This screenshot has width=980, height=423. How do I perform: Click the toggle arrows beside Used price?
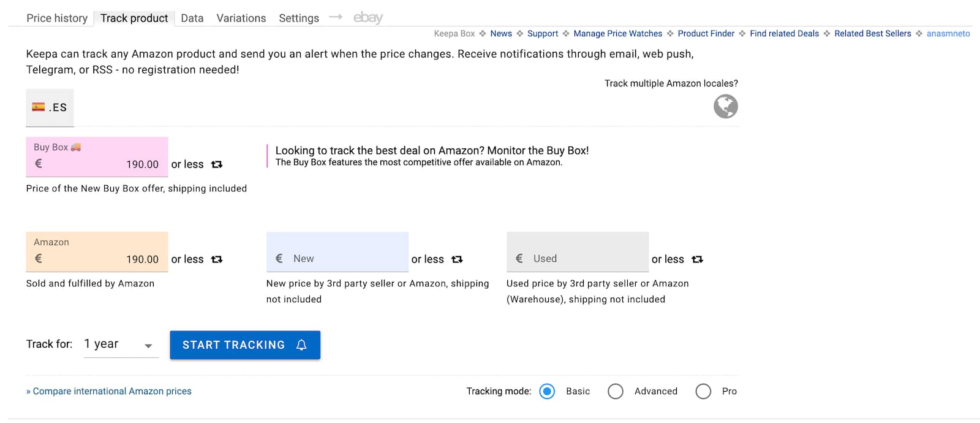tap(697, 259)
